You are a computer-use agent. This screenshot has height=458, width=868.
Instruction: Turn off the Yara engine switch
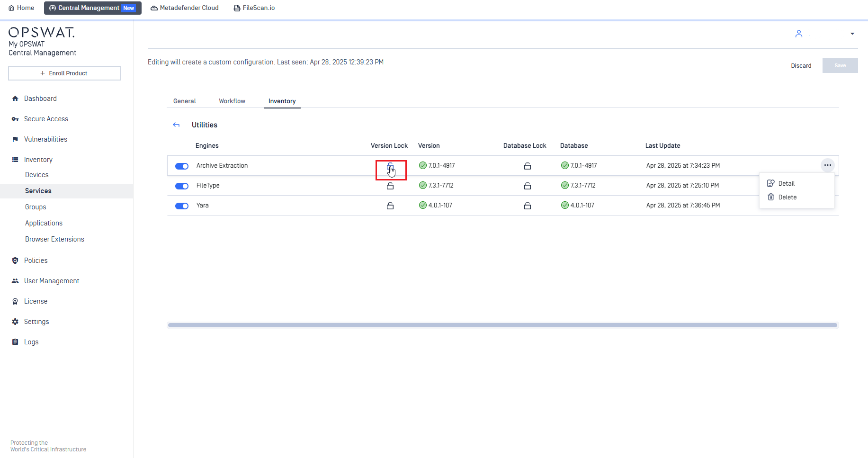coord(182,206)
